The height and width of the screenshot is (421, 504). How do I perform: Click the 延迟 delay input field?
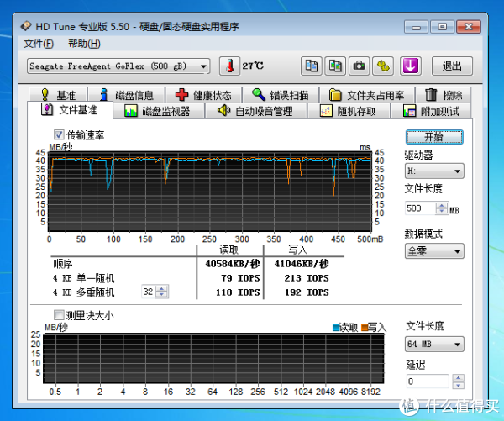(428, 382)
